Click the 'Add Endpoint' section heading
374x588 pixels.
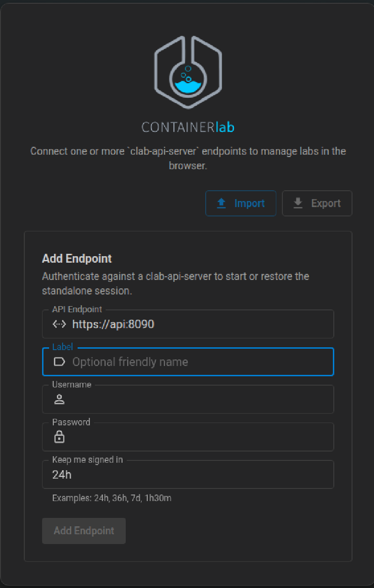(77, 258)
